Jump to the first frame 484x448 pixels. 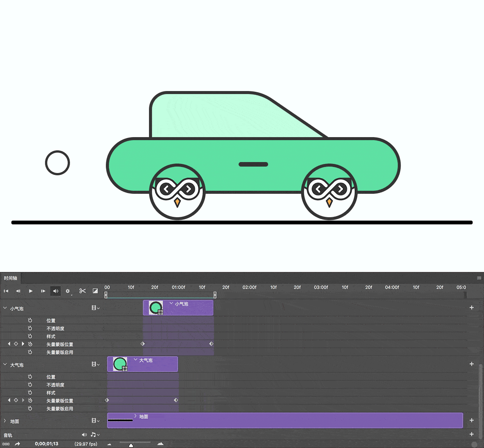point(6,291)
